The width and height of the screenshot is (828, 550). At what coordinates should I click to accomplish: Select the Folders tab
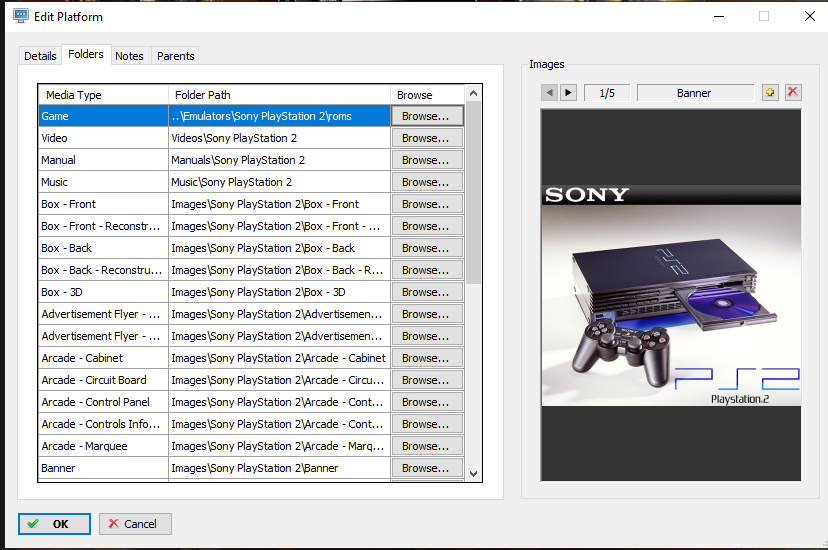click(x=86, y=54)
